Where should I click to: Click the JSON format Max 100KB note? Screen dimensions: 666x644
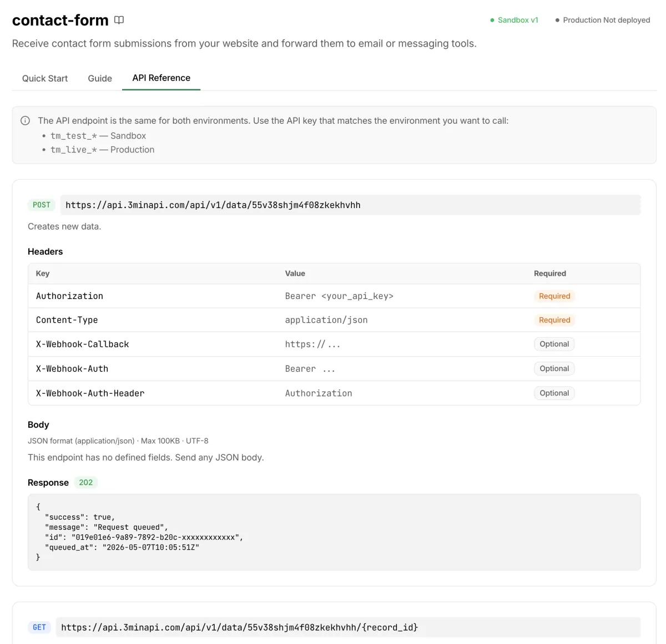[118, 441]
